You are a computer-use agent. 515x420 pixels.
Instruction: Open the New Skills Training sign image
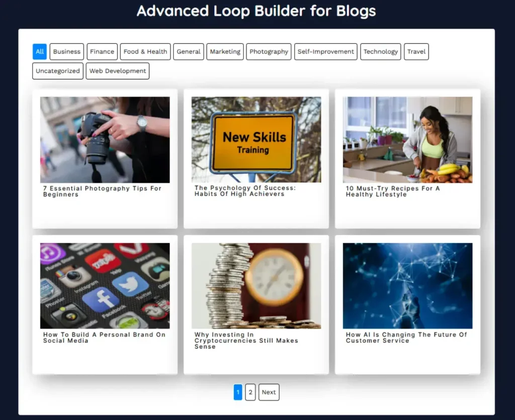click(x=256, y=140)
